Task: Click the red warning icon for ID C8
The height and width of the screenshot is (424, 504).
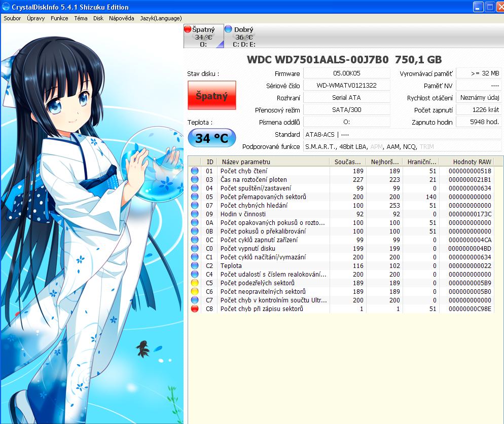Action: tap(195, 309)
